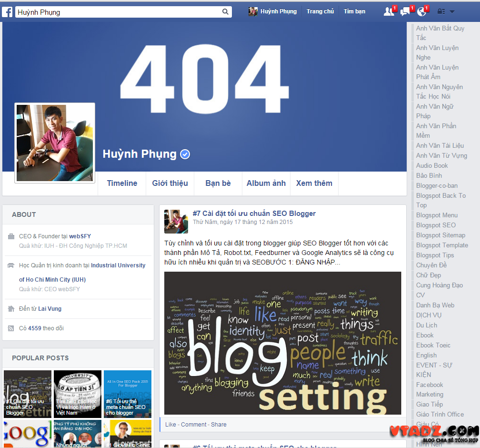
Task: Open Giáo Trình Office category
Action: tap(440, 414)
